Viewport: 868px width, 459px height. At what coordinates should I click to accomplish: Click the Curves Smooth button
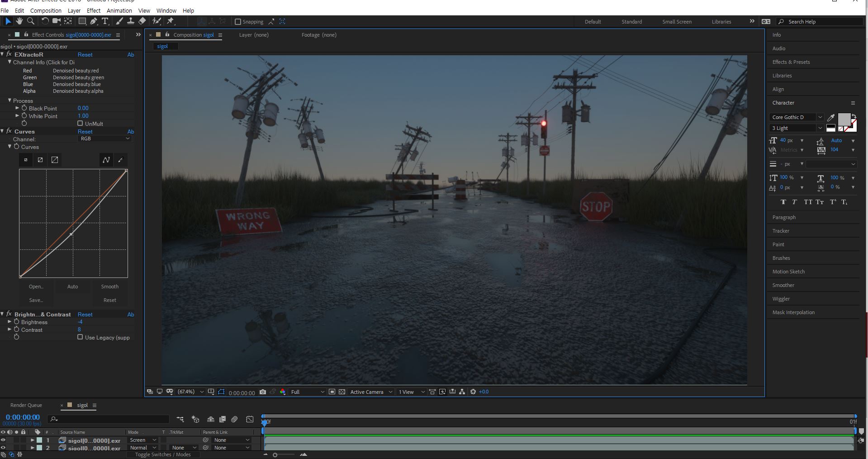click(x=110, y=287)
